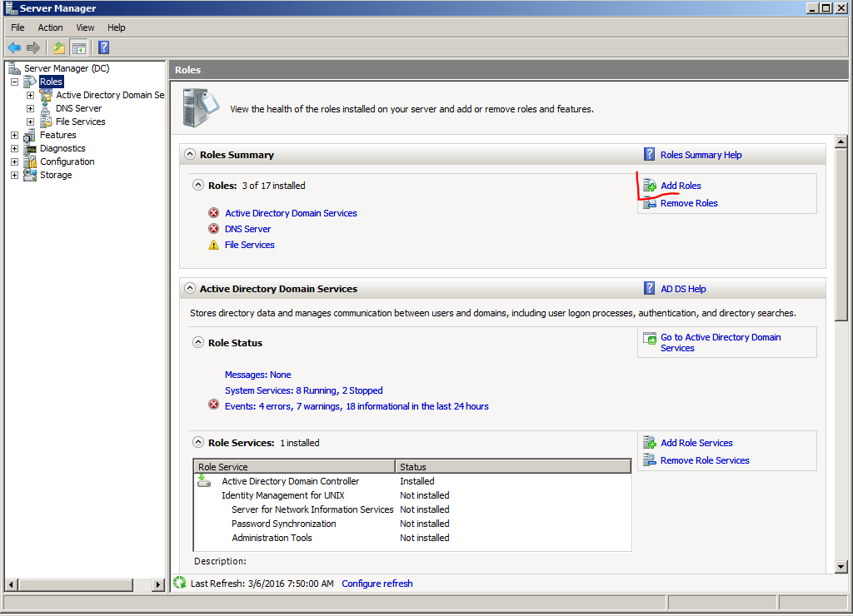Click the Go to Active Directory icon

[650, 338]
